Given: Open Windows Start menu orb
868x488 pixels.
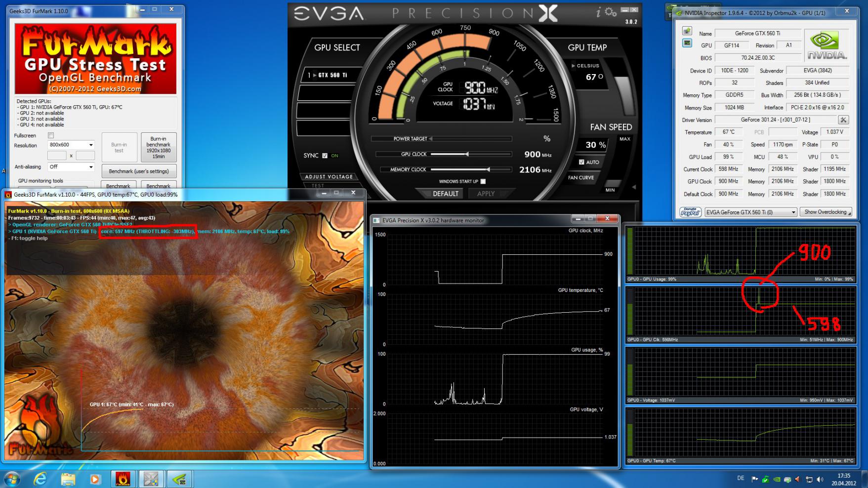Looking at the screenshot, I should [11, 479].
